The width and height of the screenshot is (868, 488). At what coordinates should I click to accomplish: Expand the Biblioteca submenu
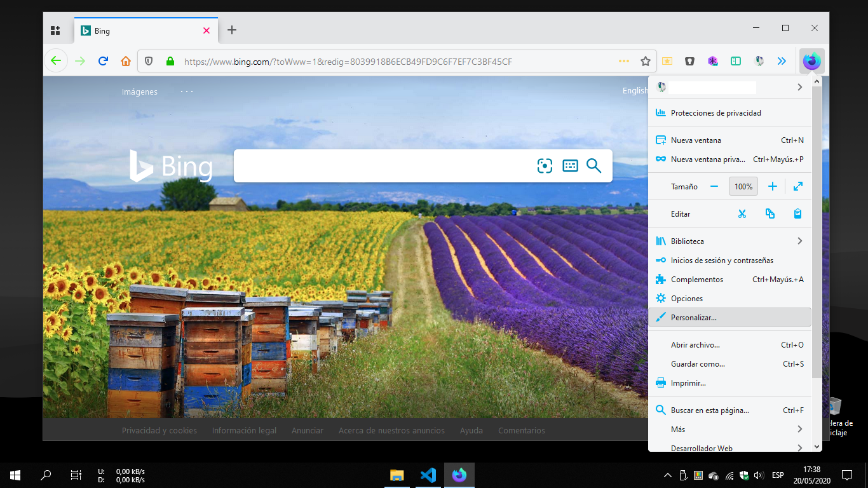pyautogui.click(x=729, y=241)
